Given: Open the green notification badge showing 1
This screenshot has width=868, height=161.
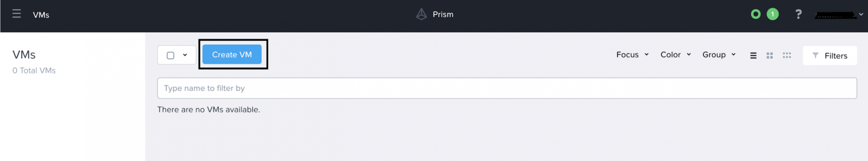Looking at the screenshot, I should (772, 14).
